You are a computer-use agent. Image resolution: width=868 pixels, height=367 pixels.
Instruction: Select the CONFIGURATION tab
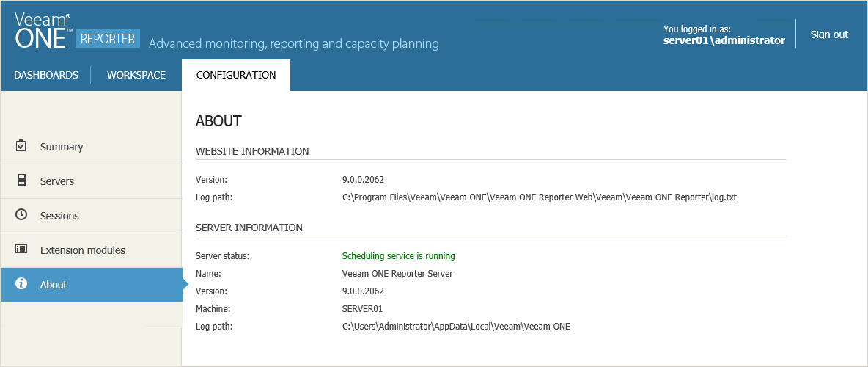pyautogui.click(x=236, y=75)
